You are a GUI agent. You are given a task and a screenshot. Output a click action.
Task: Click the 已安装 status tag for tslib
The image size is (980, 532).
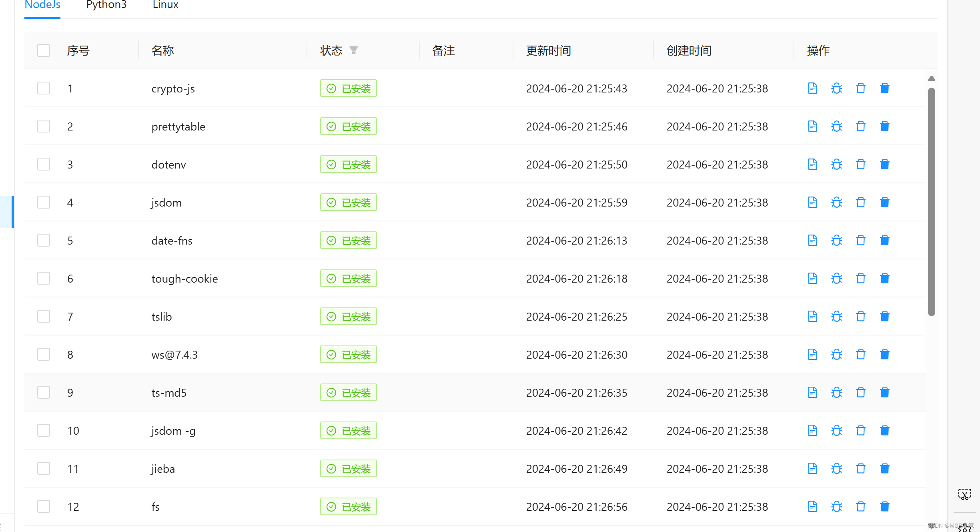point(348,317)
